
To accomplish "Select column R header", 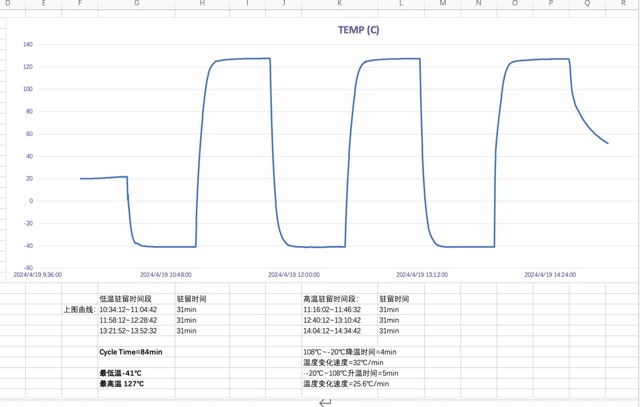I will [622, 5].
